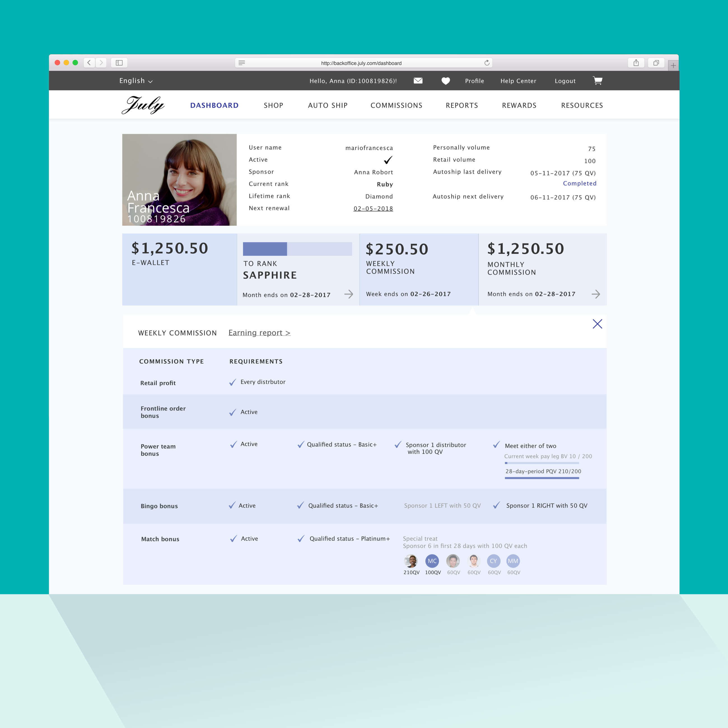This screenshot has width=728, height=728.
Task: Open the shopping cart icon
Action: coord(598,81)
